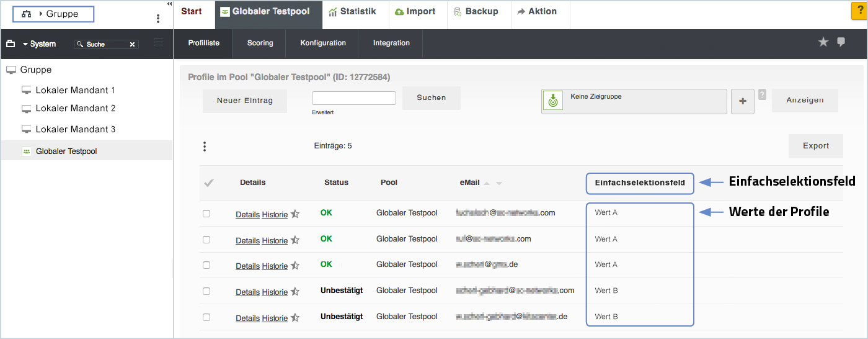This screenshot has height=339, width=868.
Task: Select Lokaler Mandant 2 in tree
Action: pos(75,109)
